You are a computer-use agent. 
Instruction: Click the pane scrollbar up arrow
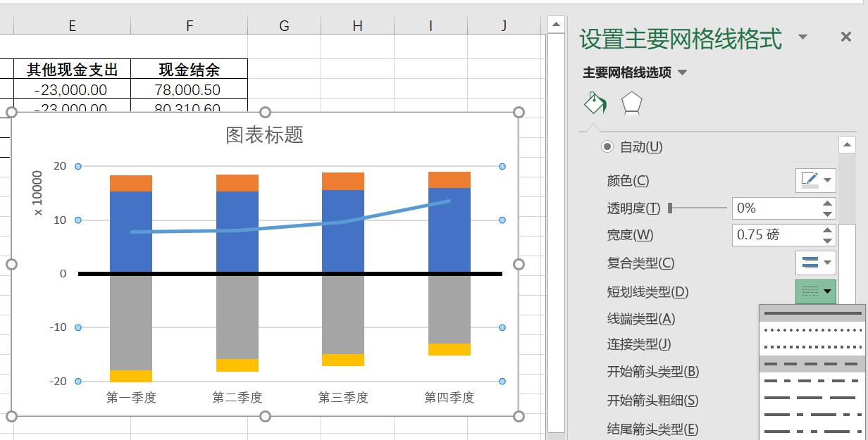pyautogui.click(x=847, y=145)
